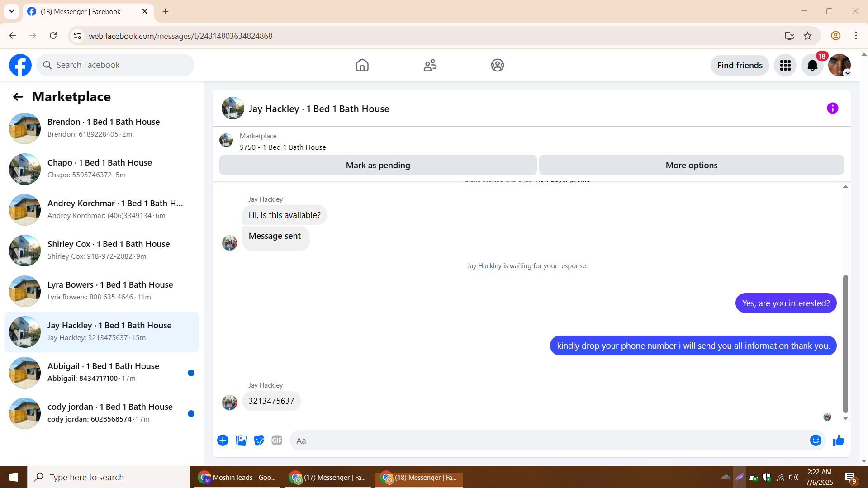
Task: Go to Home feed icon
Action: point(362,65)
